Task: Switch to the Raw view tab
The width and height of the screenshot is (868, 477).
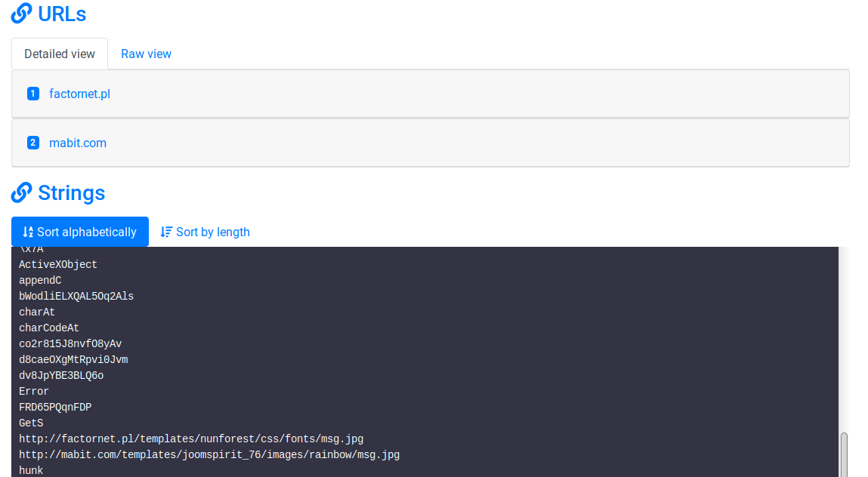Action: (146, 54)
